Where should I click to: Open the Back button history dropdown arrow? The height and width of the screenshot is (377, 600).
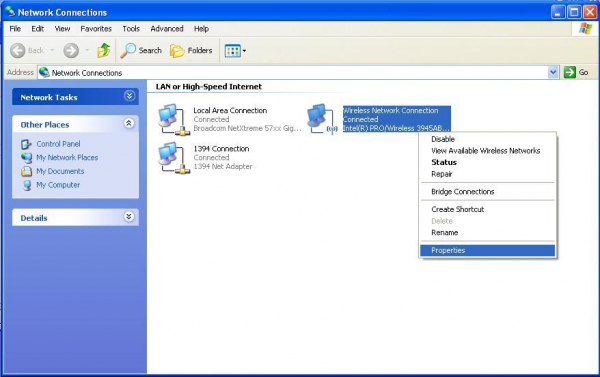pyautogui.click(x=52, y=51)
